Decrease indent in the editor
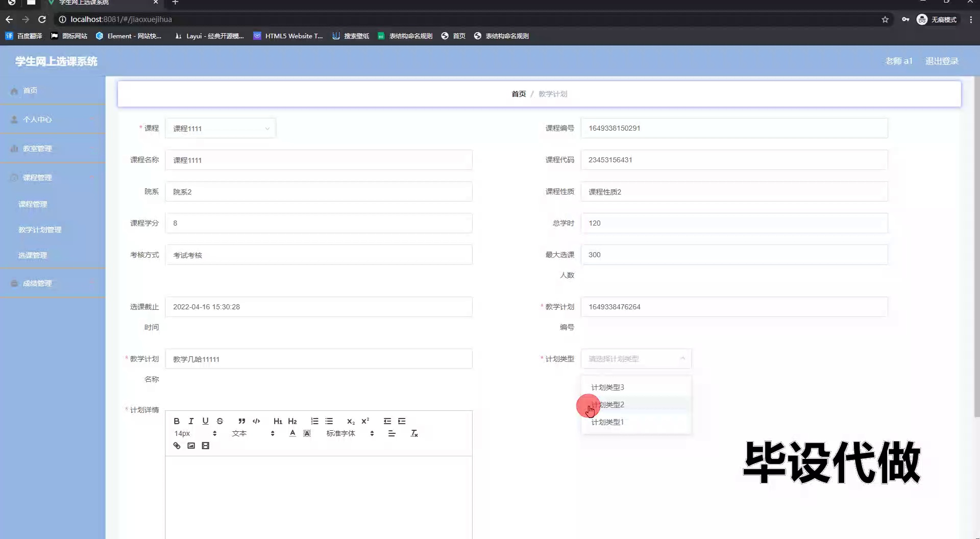The height and width of the screenshot is (539, 980). pyautogui.click(x=387, y=421)
